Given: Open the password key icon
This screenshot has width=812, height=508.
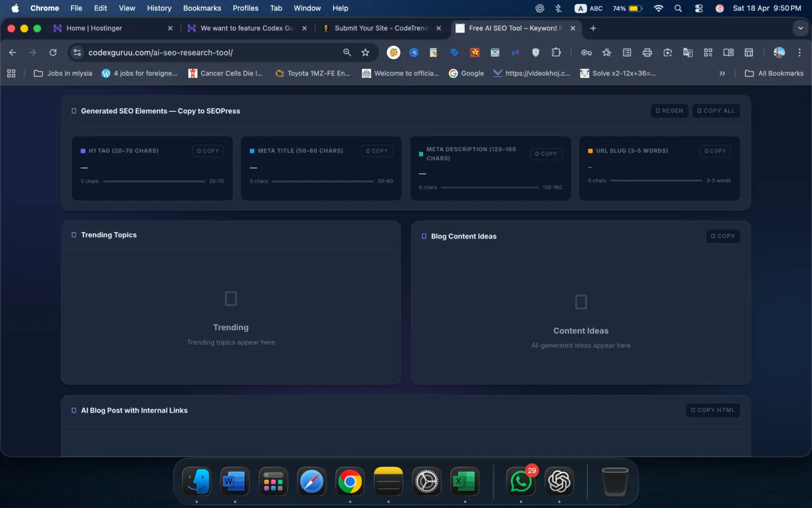Looking at the screenshot, I should (x=586, y=52).
